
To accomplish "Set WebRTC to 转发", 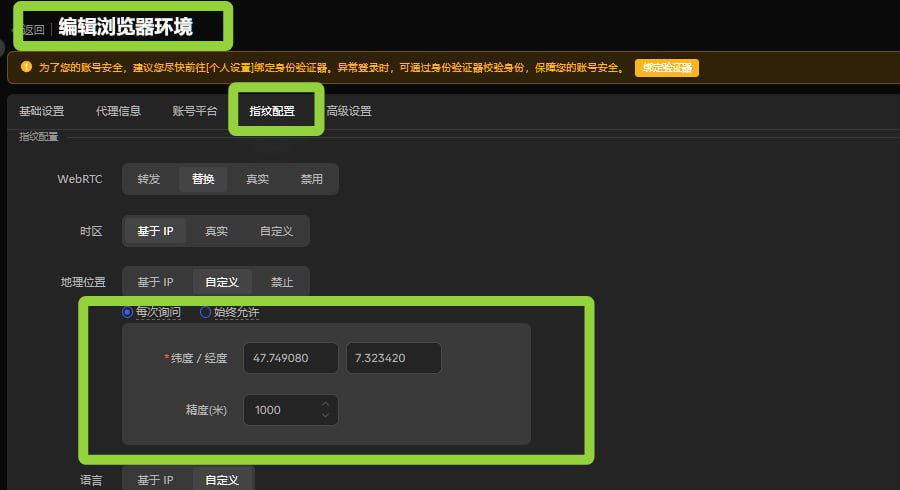I will [x=149, y=179].
